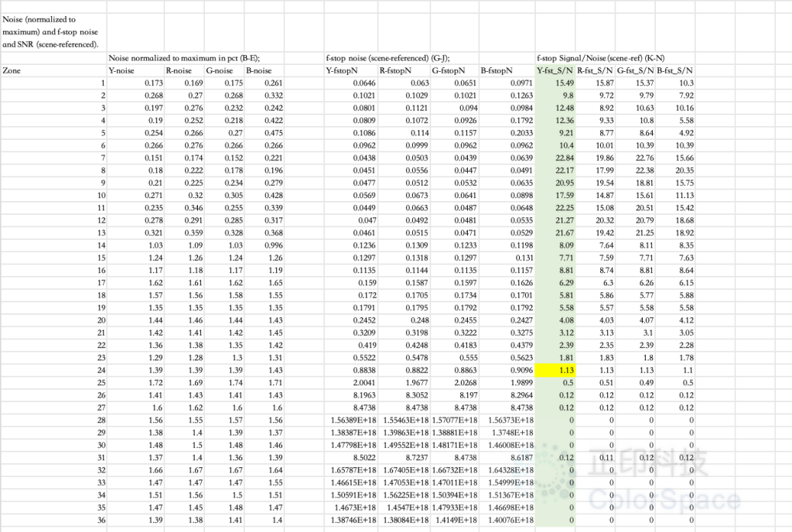The width and height of the screenshot is (792, 532).
Task: Click B-fstopN value 0.131 in Zone 15
Action: click(507, 258)
